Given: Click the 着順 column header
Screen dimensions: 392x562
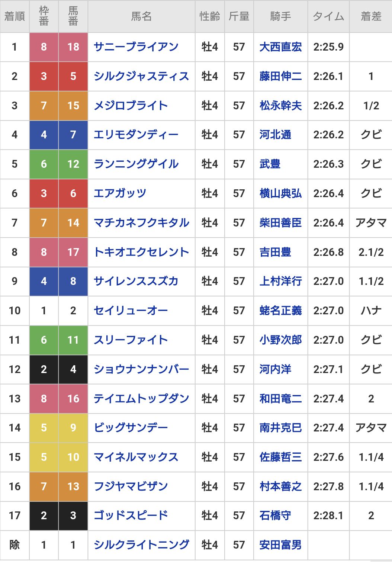Looking at the screenshot, I should click(15, 16).
